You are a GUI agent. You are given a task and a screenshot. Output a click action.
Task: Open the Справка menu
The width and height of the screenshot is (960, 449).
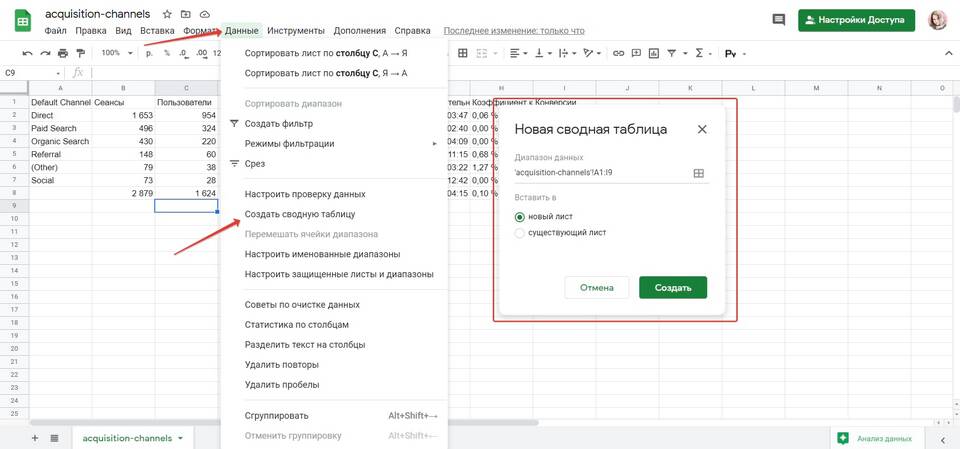point(412,31)
